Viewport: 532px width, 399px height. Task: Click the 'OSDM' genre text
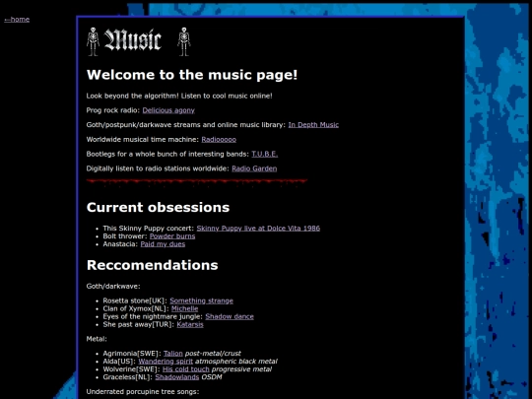[x=212, y=377]
